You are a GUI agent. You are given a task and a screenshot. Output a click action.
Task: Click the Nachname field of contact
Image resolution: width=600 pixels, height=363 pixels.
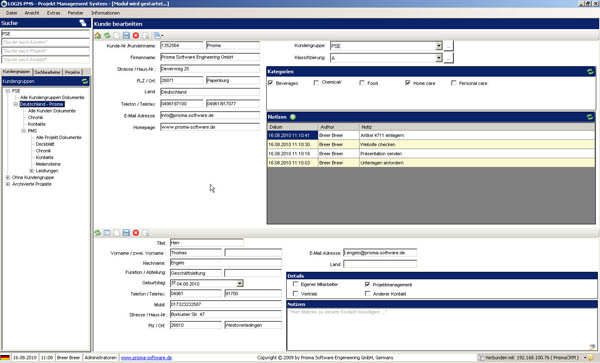(226, 263)
